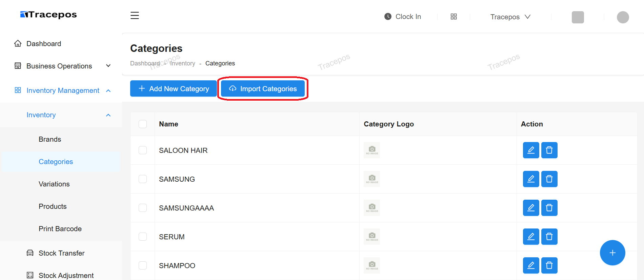This screenshot has height=280, width=644.
Task: Go to Dashboard via breadcrumb
Action: point(145,63)
